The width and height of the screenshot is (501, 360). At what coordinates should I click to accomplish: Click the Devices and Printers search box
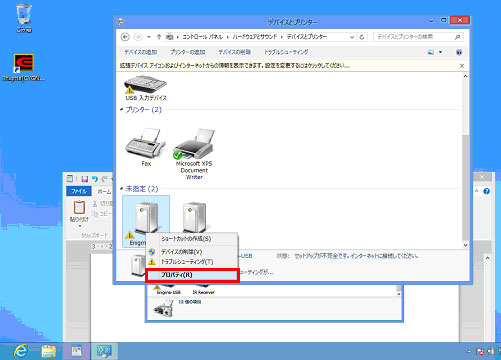[x=413, y=37]
